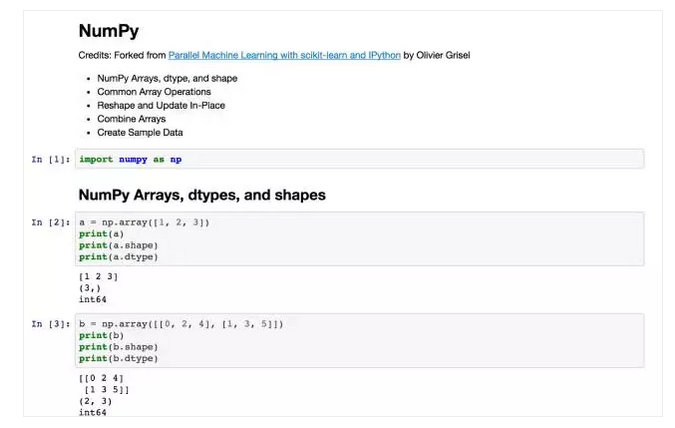Click the 'Combine Arrays' bullet item
The height and width of the screenshot is (428, 675).
pos(132,119)
